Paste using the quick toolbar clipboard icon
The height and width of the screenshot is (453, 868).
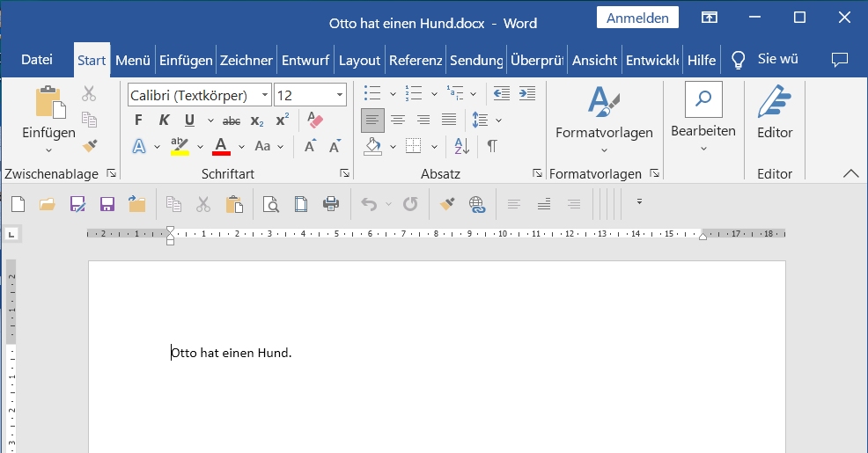(x=234, y=204)
